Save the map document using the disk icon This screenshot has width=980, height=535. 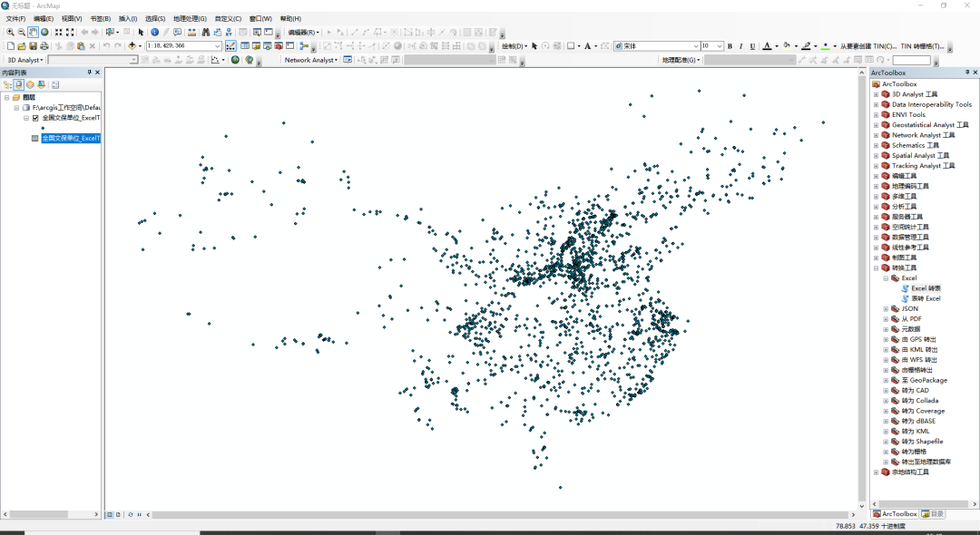coord(34,44)
